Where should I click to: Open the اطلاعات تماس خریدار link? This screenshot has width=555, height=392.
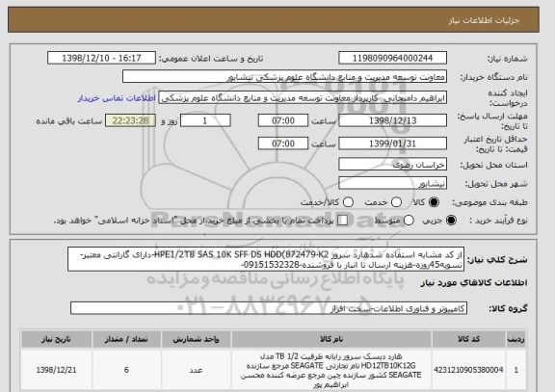coord(117,98)
